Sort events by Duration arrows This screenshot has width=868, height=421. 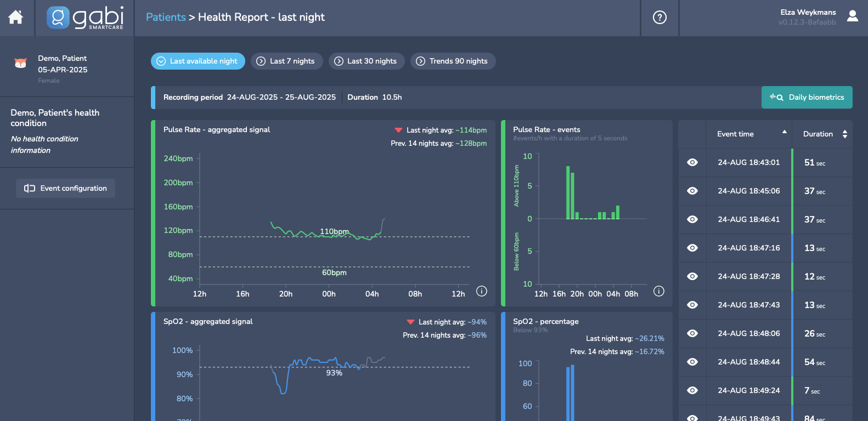[x=844, y=134]
